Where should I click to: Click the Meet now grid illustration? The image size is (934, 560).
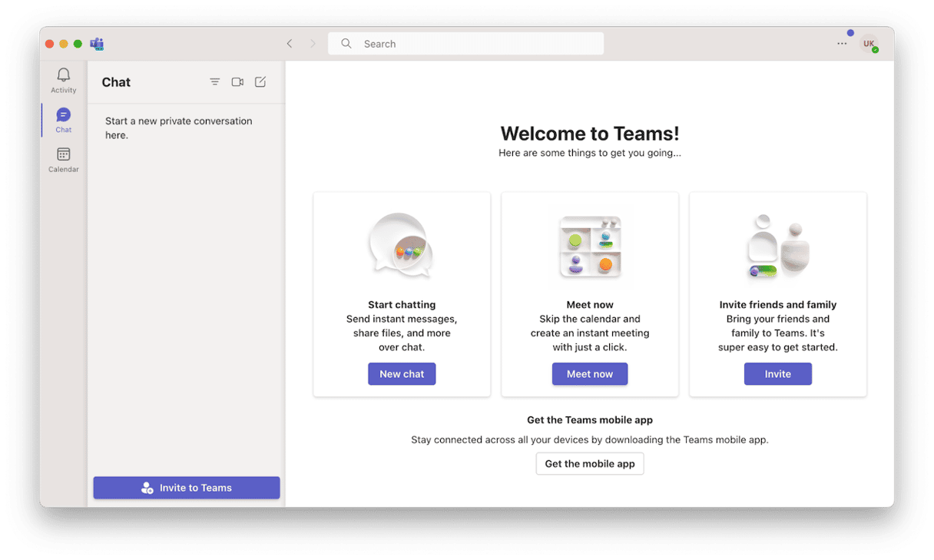(590, 246)
